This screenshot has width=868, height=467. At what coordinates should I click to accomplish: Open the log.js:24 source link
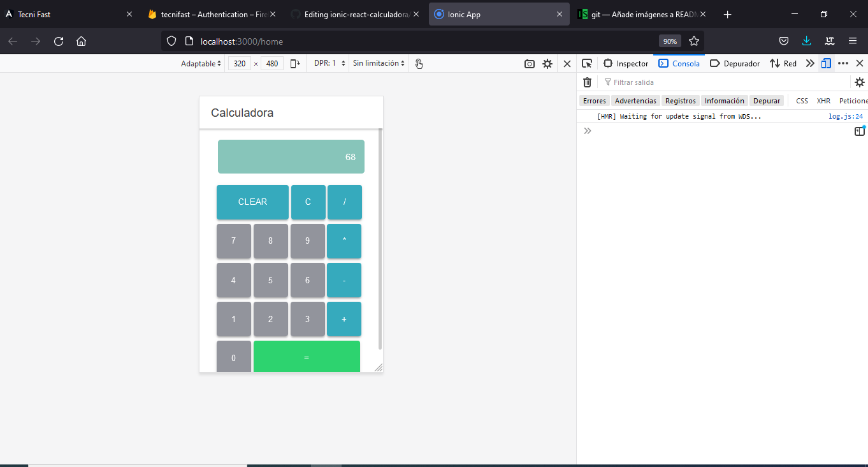[x=846, y=115]
